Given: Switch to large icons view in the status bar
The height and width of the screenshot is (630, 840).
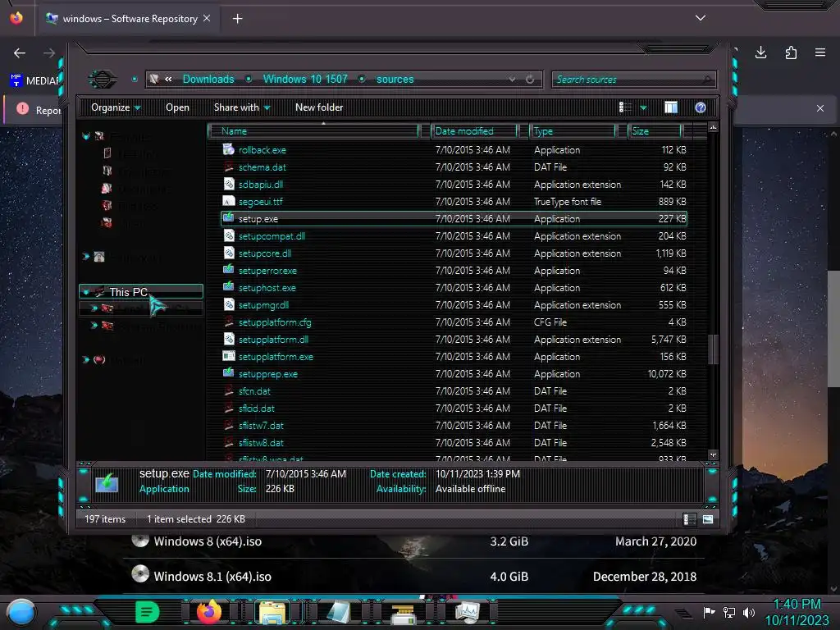Looking at the screenshot, I should tap(708, 519).
